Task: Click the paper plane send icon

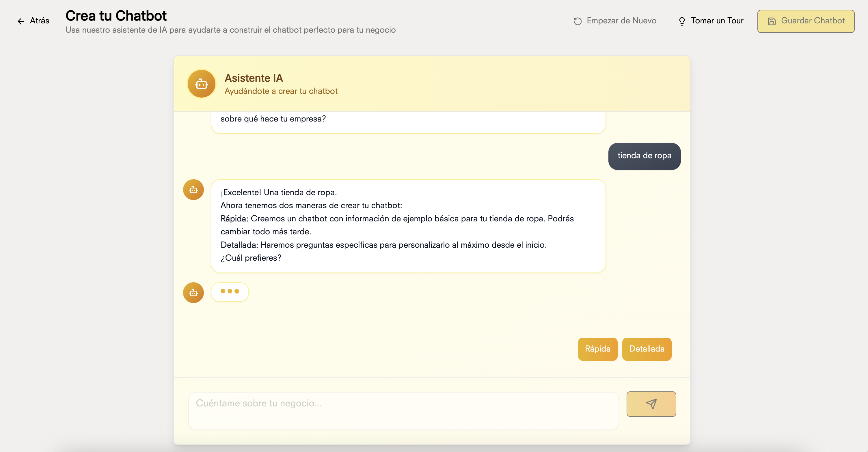Action: pyautogui.click(x=651, y=404)
